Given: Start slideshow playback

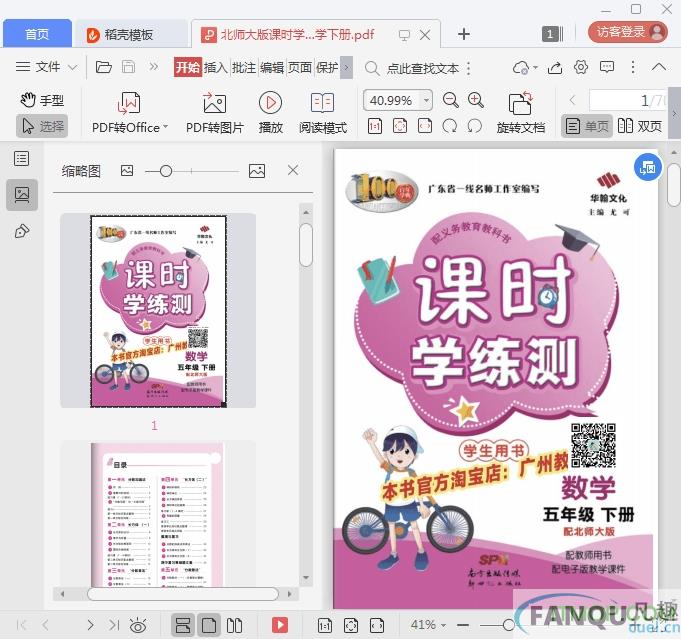Looking at the screenshot, I should 271,113.
